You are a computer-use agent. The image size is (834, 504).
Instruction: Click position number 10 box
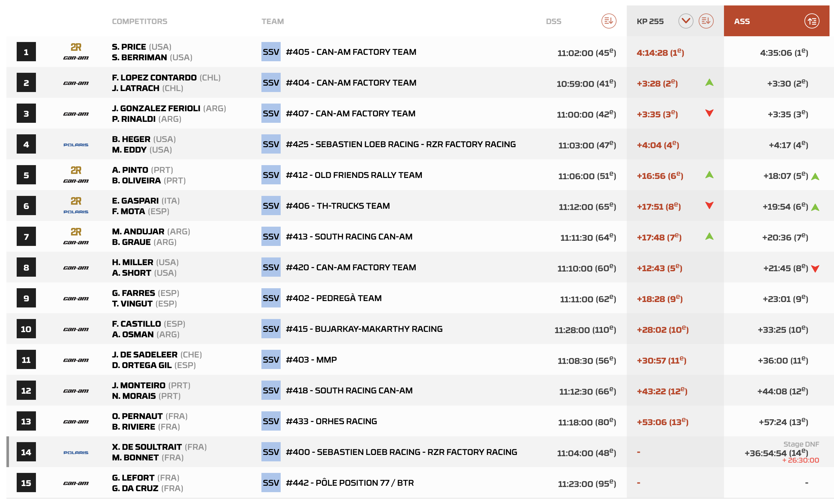pyautogui.click(x=26, y=329)
